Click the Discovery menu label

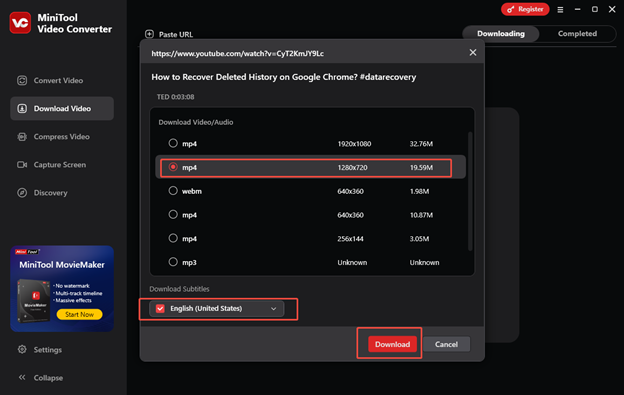click(x=51, y=193)
